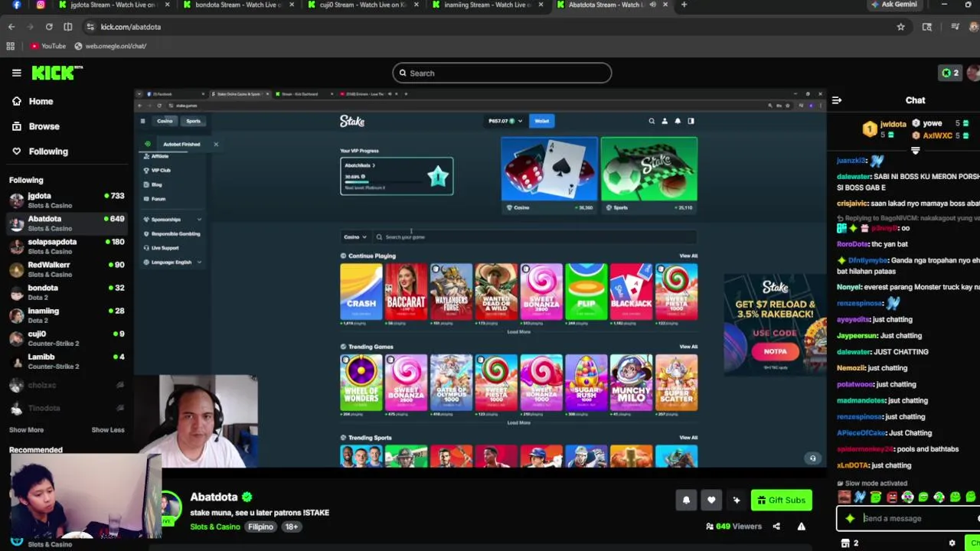
Task: Share the stream via share icon
Action: [x=776, y=527]
